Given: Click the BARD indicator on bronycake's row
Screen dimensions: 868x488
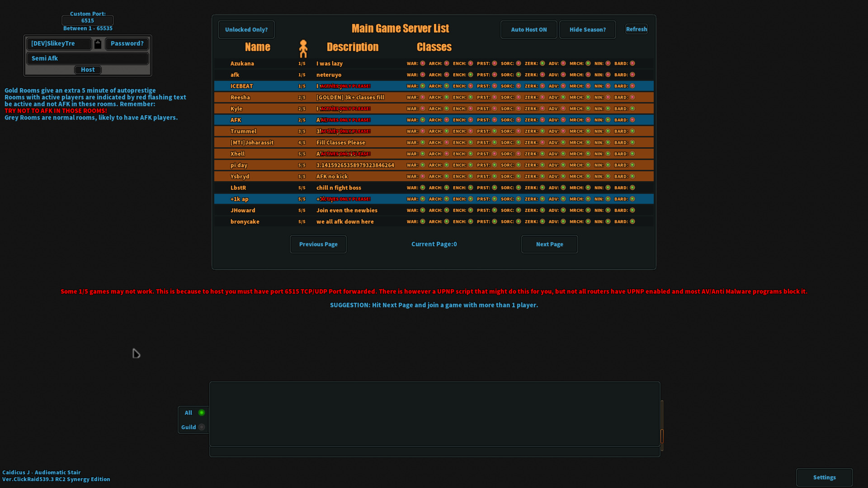Looking at the screenshot, I should coord(632,221).
